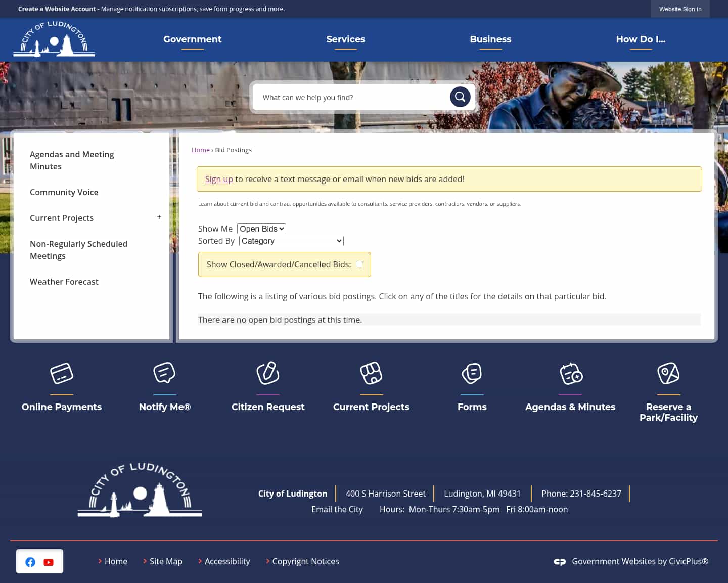Click Email the City
The width and height of the screenshot is (728, 583).
[x=337, y=509]
